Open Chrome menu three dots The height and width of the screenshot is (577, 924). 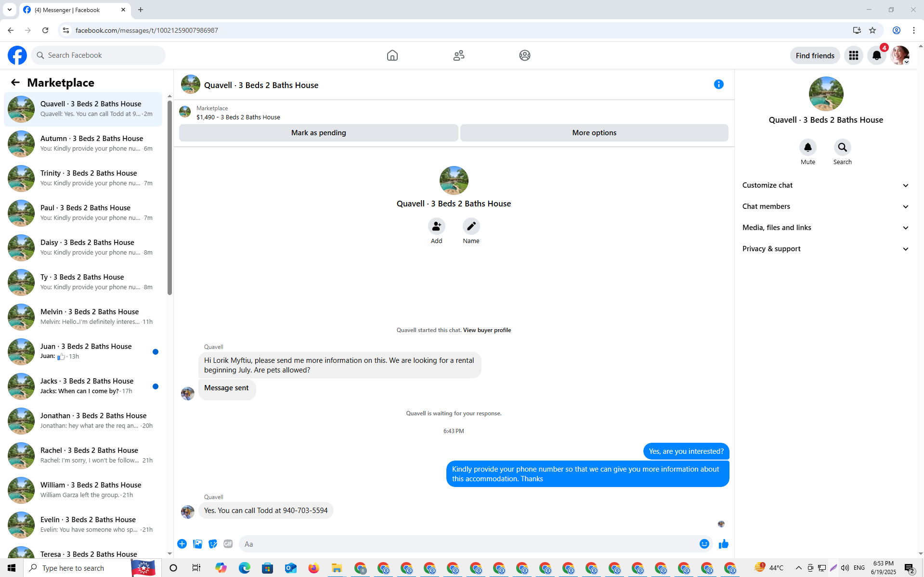(914, 30)
